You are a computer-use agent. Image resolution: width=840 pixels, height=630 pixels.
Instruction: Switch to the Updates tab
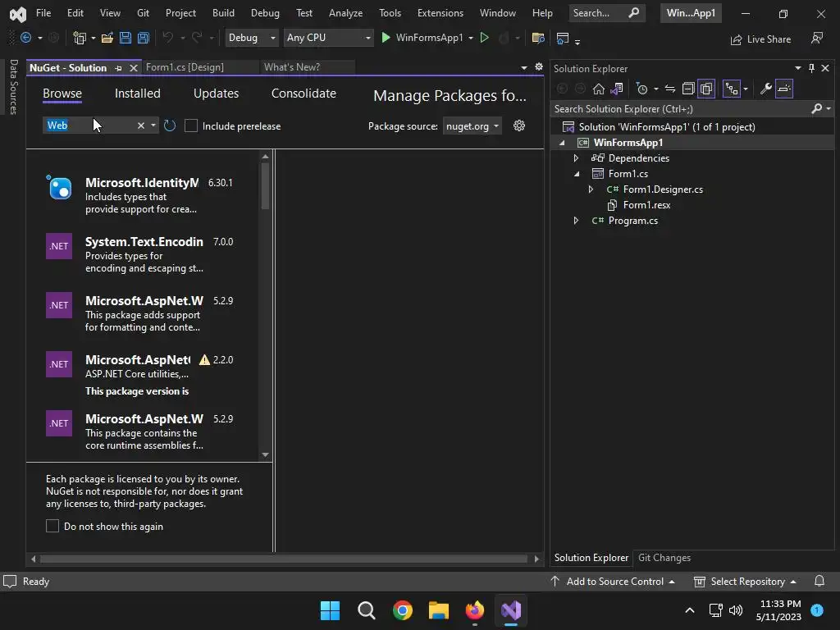216,94
